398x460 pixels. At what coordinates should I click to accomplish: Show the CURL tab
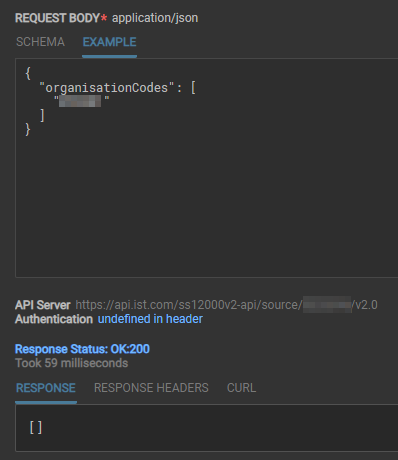(241, 388)
